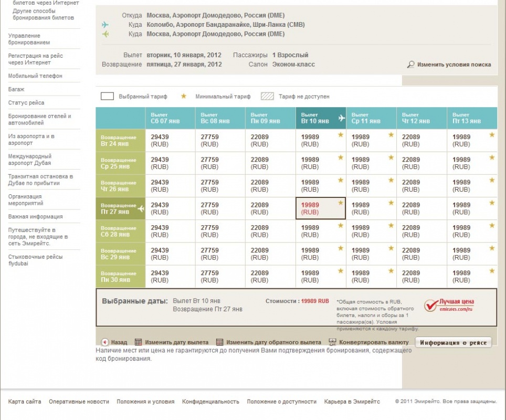
Task: Select the highlighted 19989 RUB fare cell
Action: click(x=320, y=208)
